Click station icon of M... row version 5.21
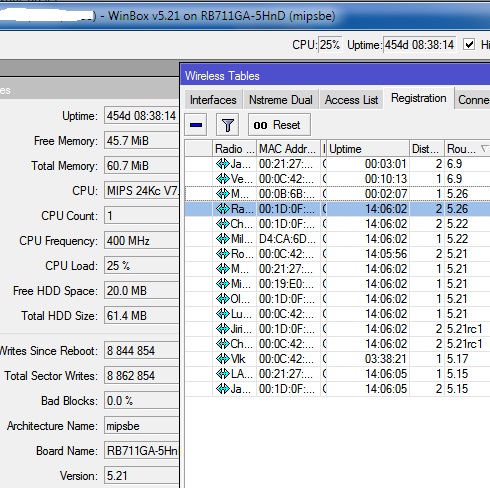The image size is (490, 488). click(222, 269)
